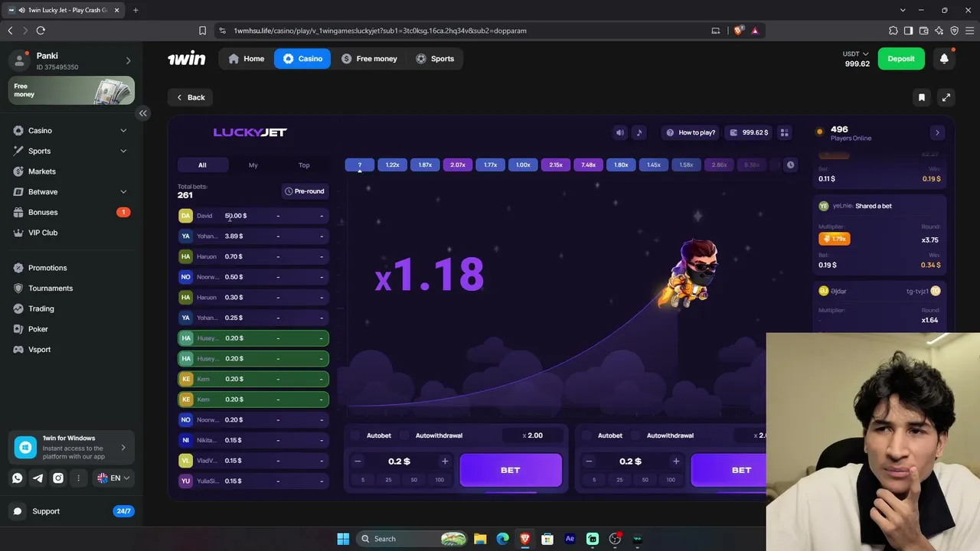980x551 pixels.
Task: Open the Instagram profile icon
Action: click(58, 478)
